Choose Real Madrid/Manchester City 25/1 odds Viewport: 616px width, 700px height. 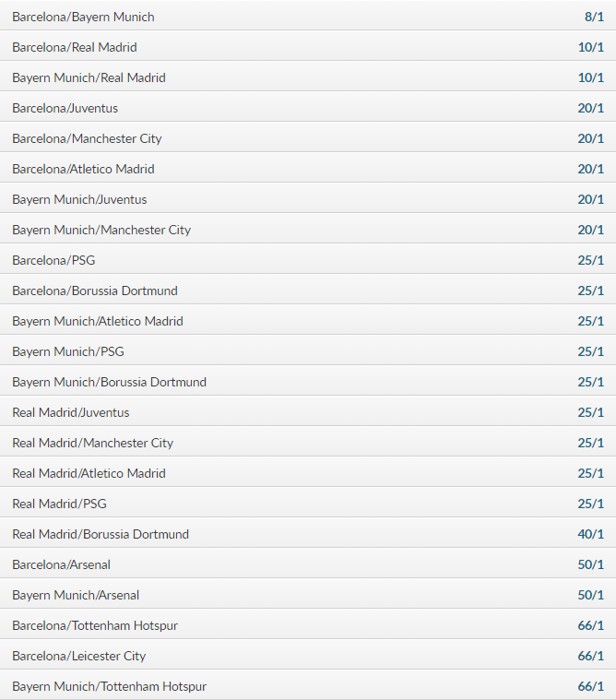[x=590, y=443]
